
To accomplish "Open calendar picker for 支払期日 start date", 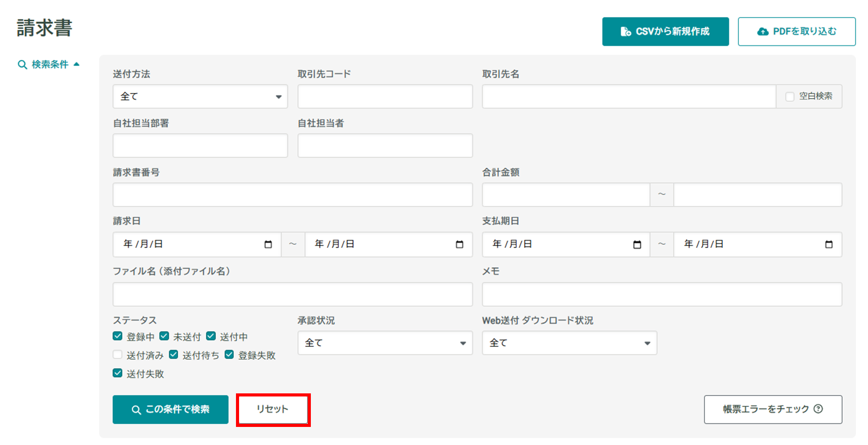I will (x=637, y=245).
